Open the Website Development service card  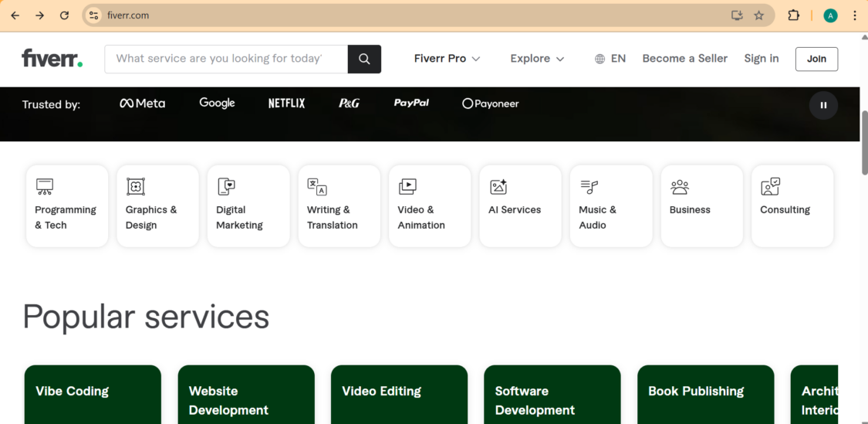tap(246, 394)
